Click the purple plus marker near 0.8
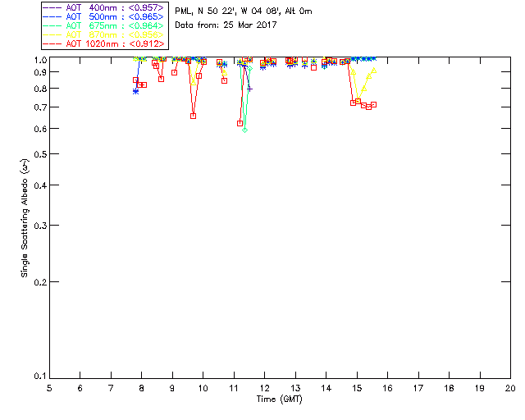This screenshot has height=420, width=525. click(x=249, y=89)
